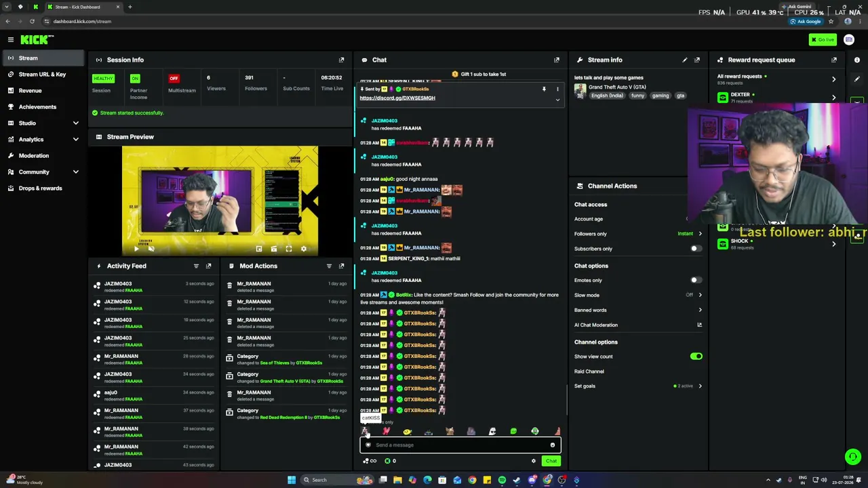This screenshot has height=488, width=868.
Task: Click Raid Channel option
Action: point(589,371)
